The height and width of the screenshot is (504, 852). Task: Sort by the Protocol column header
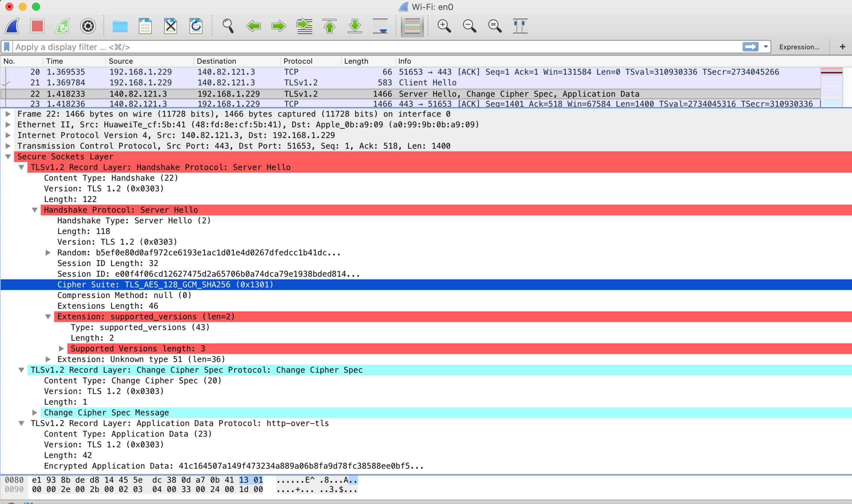pos(297,61)
